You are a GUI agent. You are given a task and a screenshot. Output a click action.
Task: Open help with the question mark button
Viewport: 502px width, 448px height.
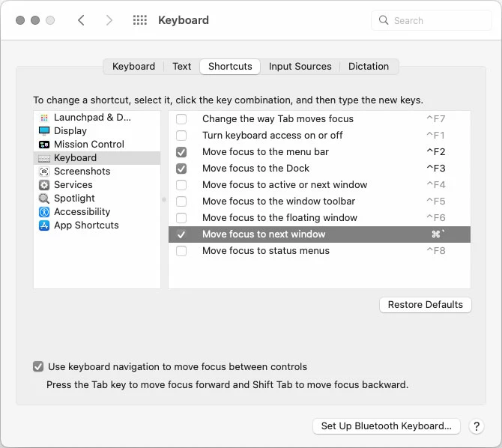click(477, 426)
